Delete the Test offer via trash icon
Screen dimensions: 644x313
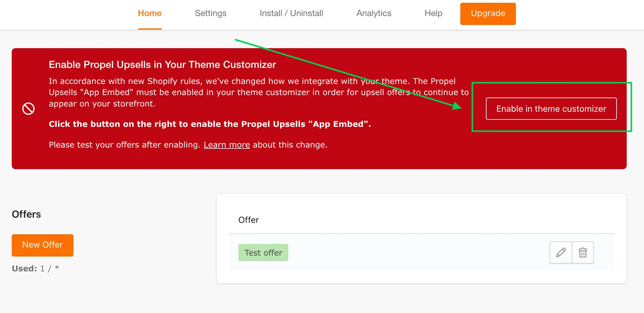583,252
